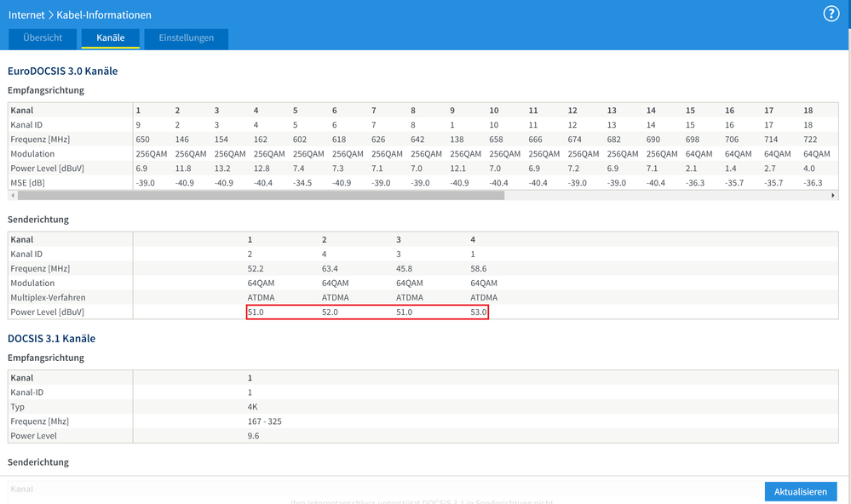Click downstream power level 12.8
The image size is (851, 504).
(262, 169)
